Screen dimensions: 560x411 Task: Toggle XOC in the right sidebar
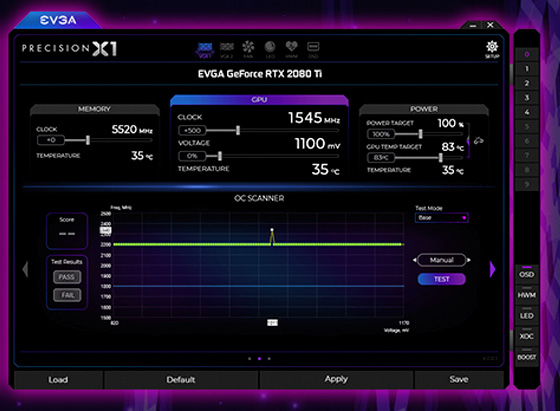pyautogui.click(x=527, y=336)
